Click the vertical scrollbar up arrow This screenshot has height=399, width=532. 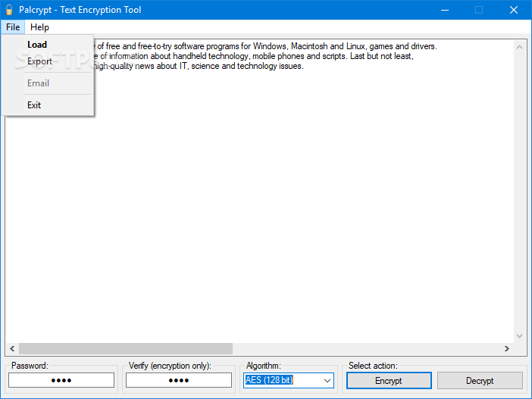click(519, 47)
